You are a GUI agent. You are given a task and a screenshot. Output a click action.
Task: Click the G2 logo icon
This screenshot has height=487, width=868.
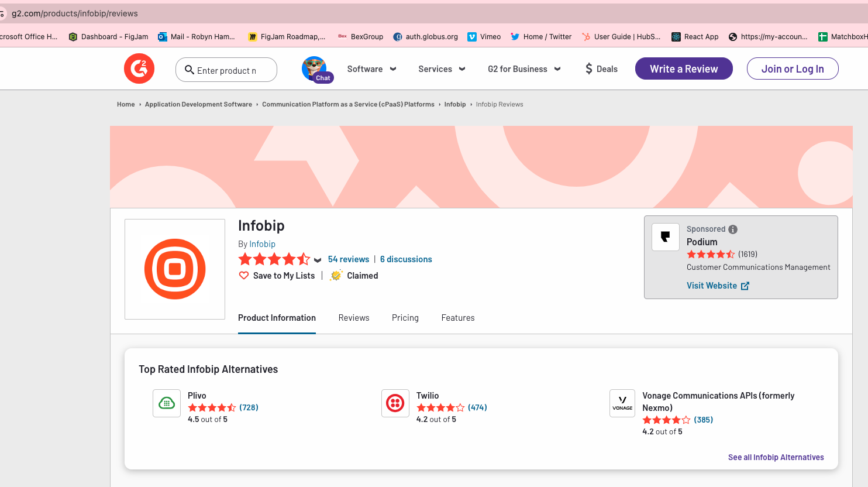click(139, 68)
